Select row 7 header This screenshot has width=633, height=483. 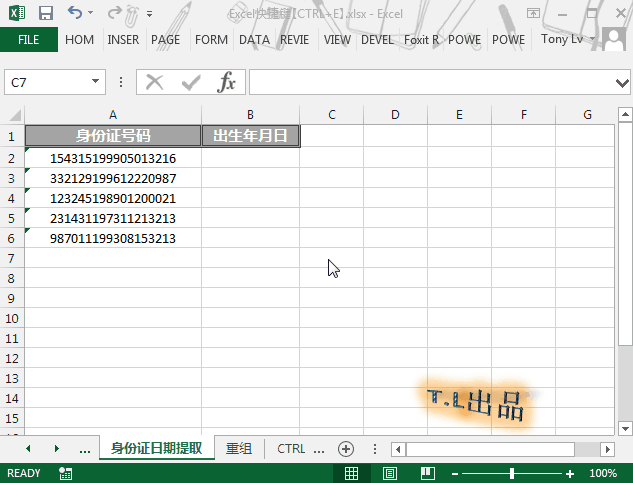[x=12, y=258]
